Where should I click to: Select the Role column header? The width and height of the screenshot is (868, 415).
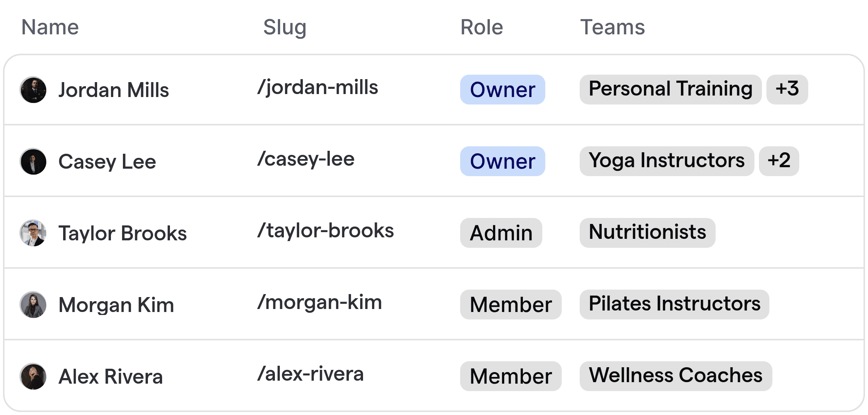pos(481,27)
